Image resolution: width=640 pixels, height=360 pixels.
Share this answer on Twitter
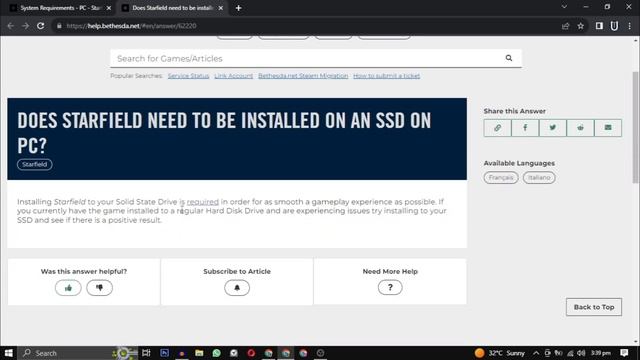tap(553, 128)
